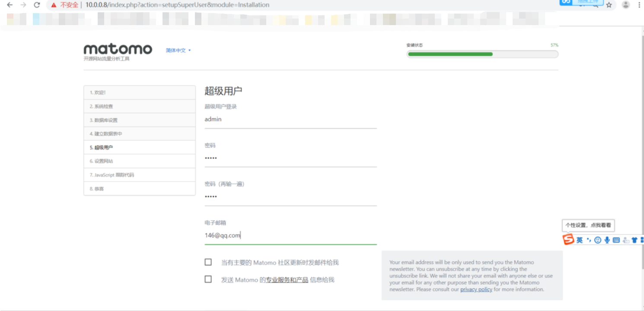Click the browser forward arrow

23,5
